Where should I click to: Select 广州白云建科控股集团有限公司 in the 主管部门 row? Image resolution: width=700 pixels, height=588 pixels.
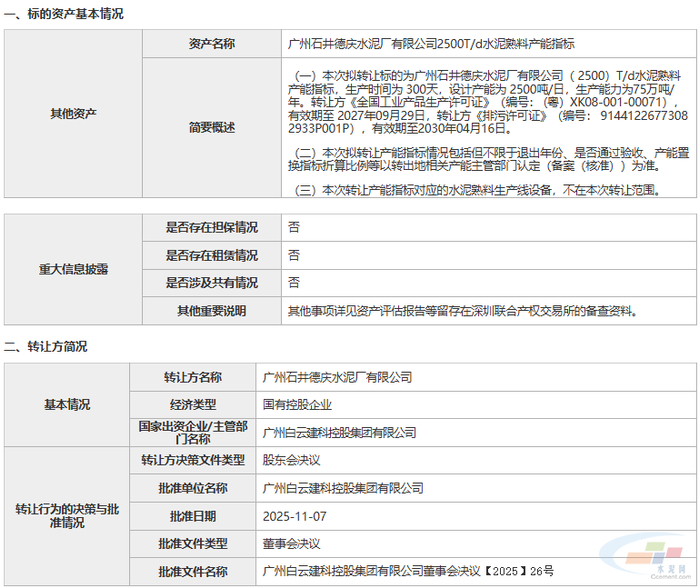tap(339, 433)
